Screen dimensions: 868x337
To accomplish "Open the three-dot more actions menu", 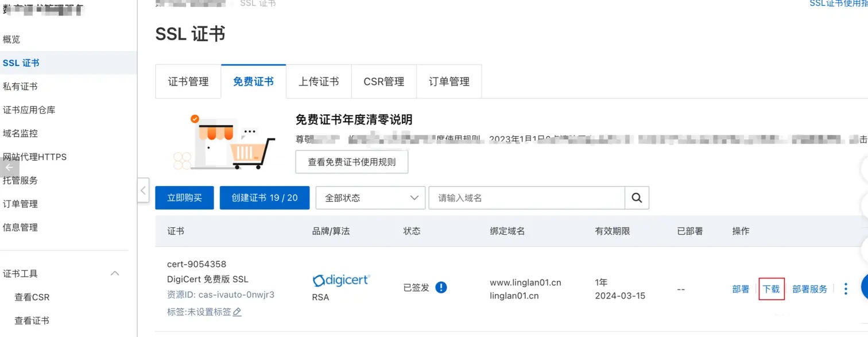I will [845, 289].
